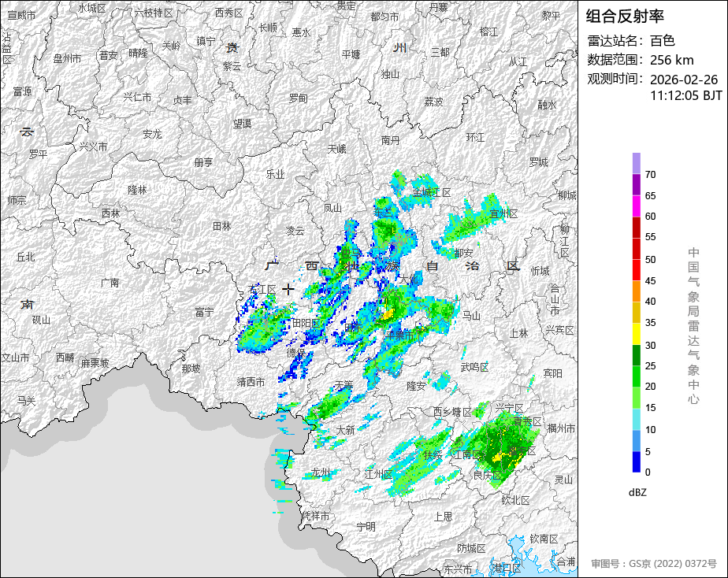Pick the magenta 60–65 dBZ legend swatch
Image resolution: width=728 pixels, height=578 pixels.
click(x=636, y=206)
